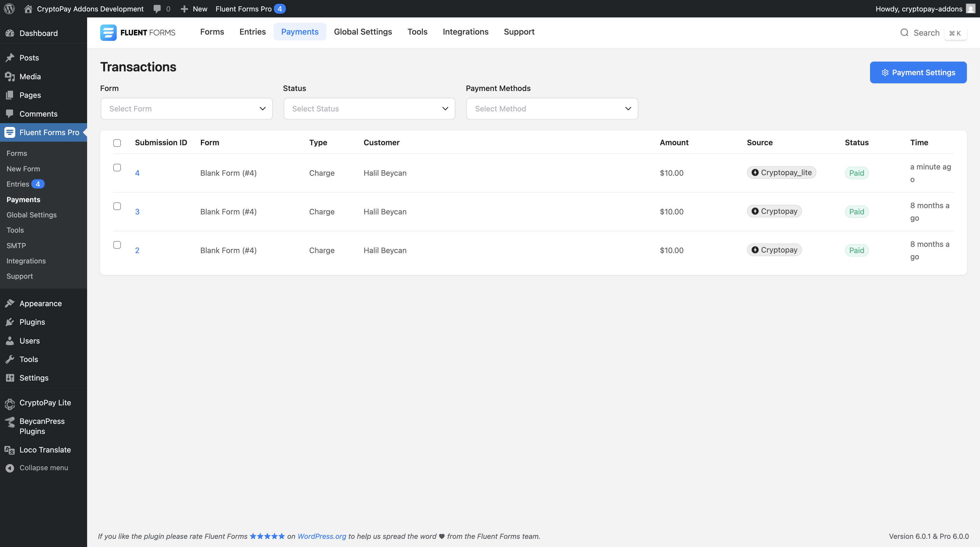The width and height of the screenshot is (980, 547).
Task: Switch to the Entries top tab
Action: [253, 32]
